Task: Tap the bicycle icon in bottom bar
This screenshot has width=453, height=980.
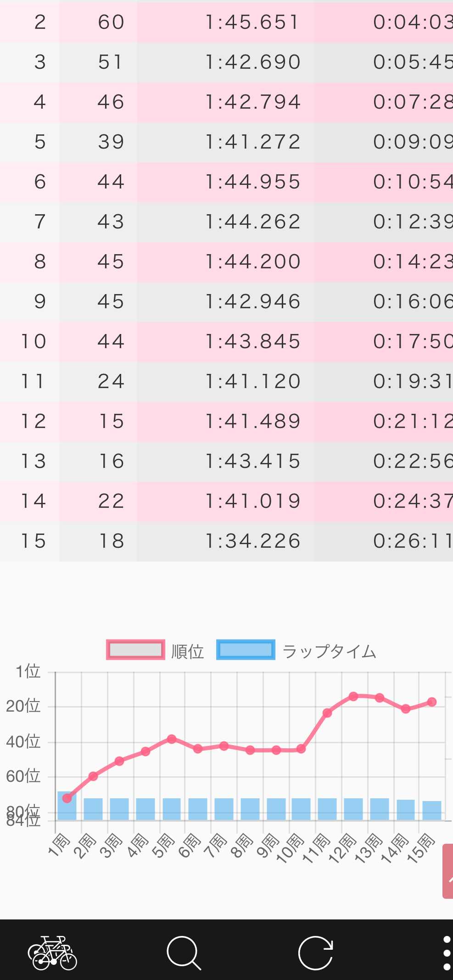Action: (x=52, y=953)
